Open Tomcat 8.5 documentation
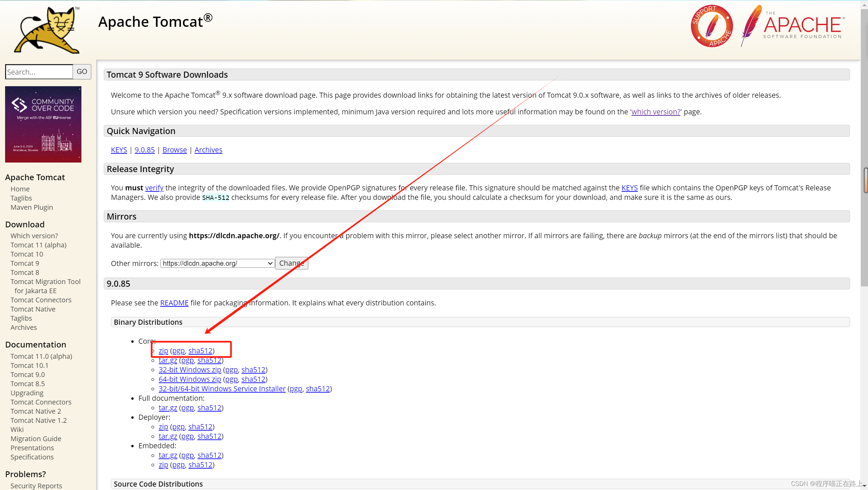This screenshot has height=490, width=868. pyautogui.click(x=27, y=384)
